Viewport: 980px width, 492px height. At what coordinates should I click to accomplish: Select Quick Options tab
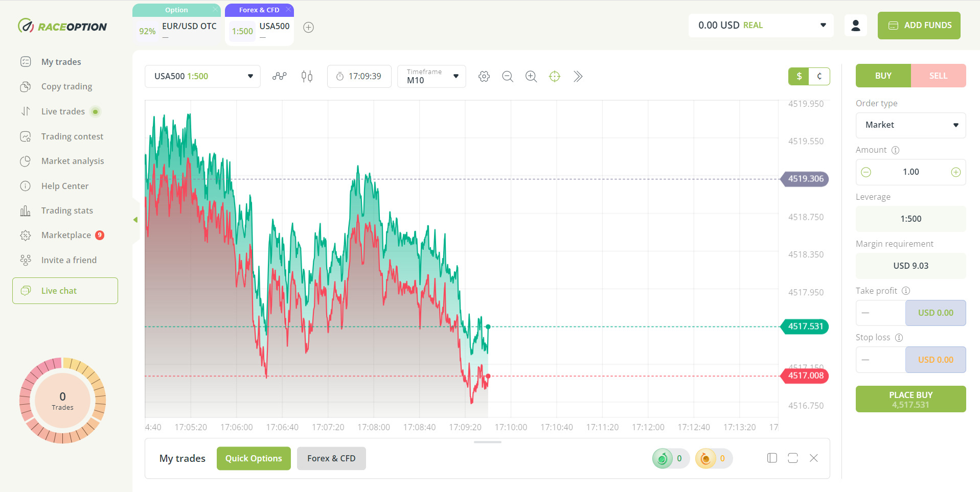pyautogui.click(x=254, y=458)
